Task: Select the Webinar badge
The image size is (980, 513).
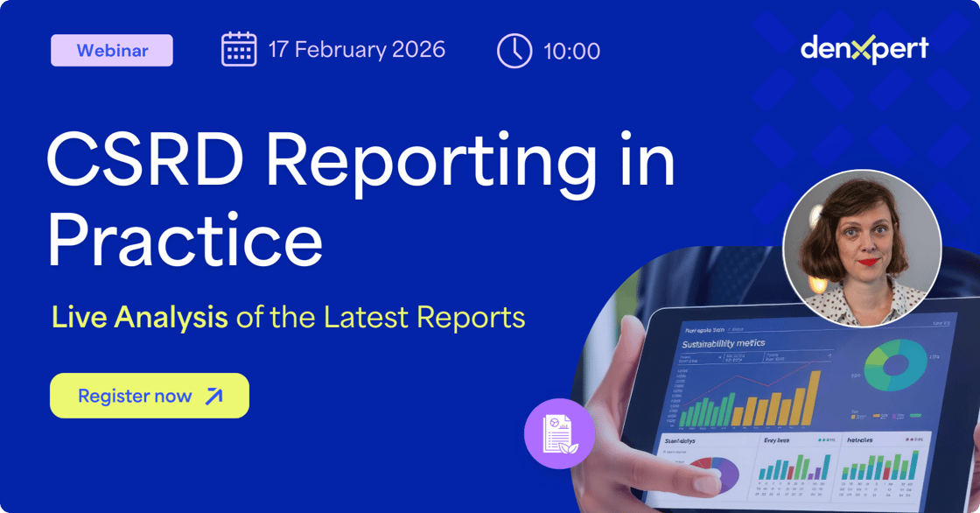Action: 111,50
